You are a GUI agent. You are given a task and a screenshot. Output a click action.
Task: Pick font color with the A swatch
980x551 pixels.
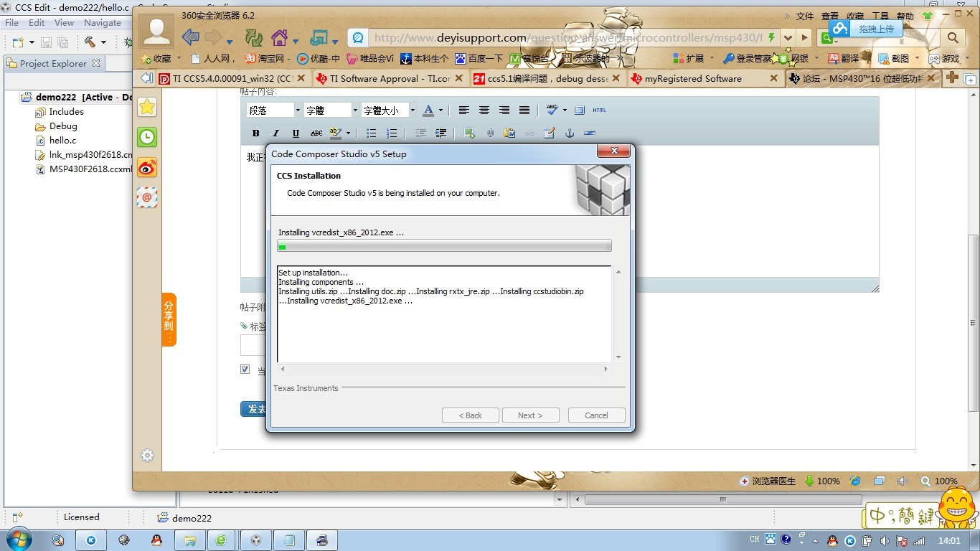[x=428, y=110]
